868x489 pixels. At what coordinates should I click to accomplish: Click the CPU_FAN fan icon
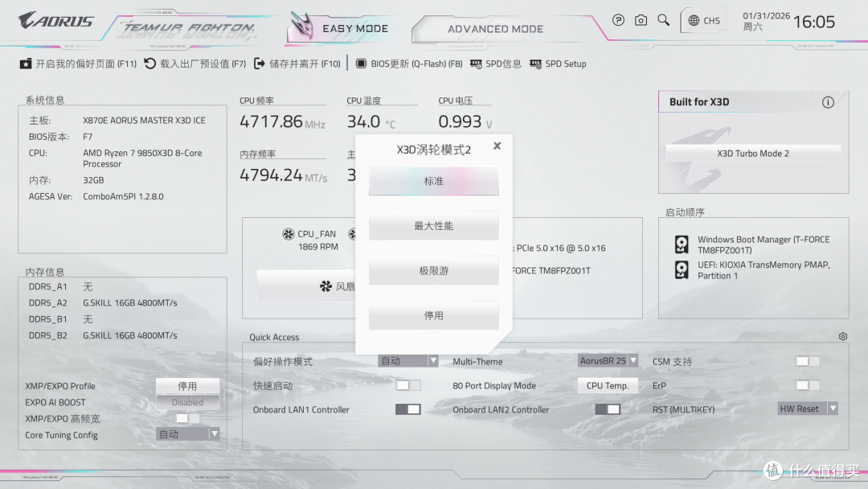(288, 234)
